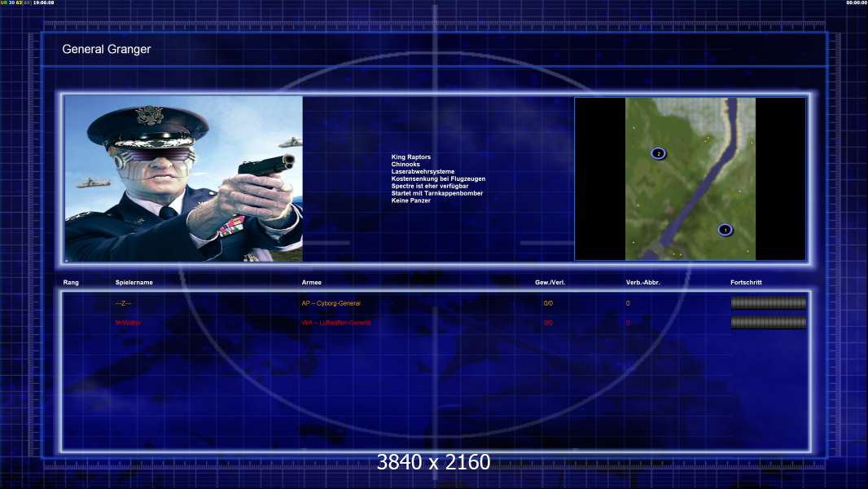868x489 pixels.
Task: Click the red '0' disconnect count
Action: [x=628, y=323]
